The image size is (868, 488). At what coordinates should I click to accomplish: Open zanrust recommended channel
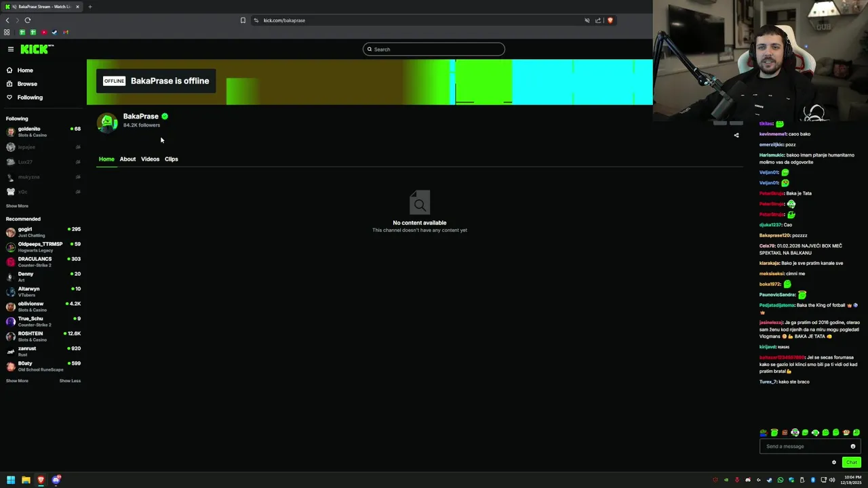[x=43, y=351]
